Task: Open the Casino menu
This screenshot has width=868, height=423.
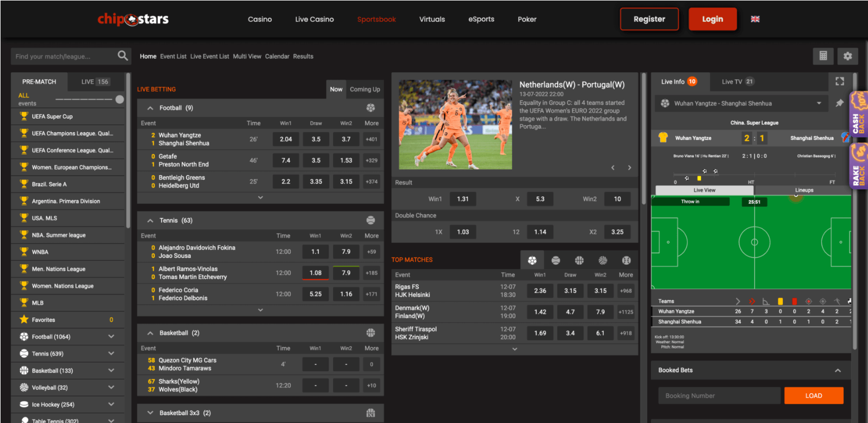Action: point(260,19)
